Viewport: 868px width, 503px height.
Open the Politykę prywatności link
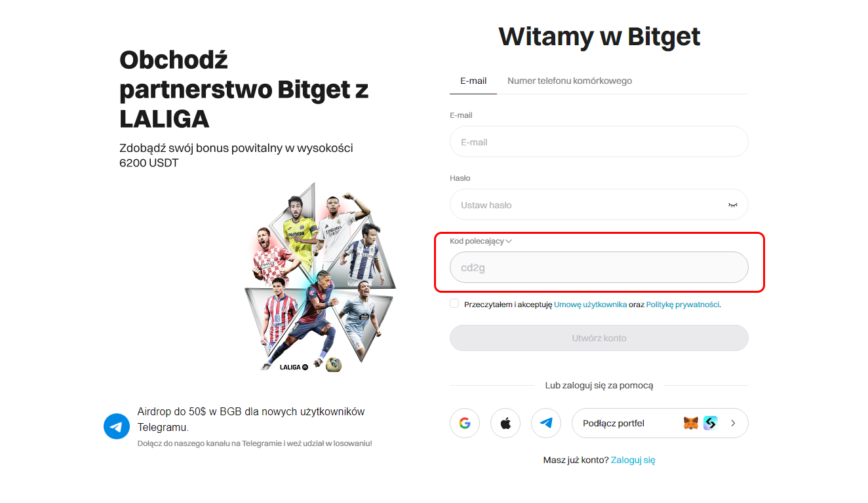click(683, 305)
